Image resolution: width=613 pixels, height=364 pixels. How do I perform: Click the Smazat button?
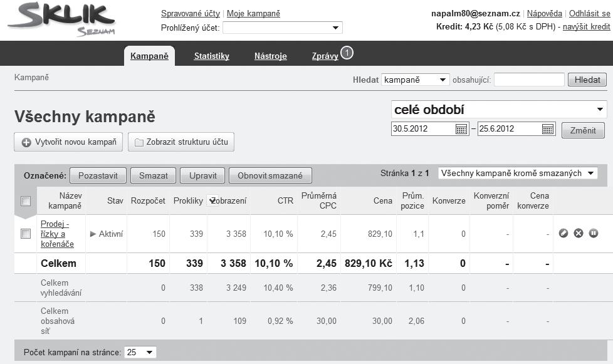(153, 175)
